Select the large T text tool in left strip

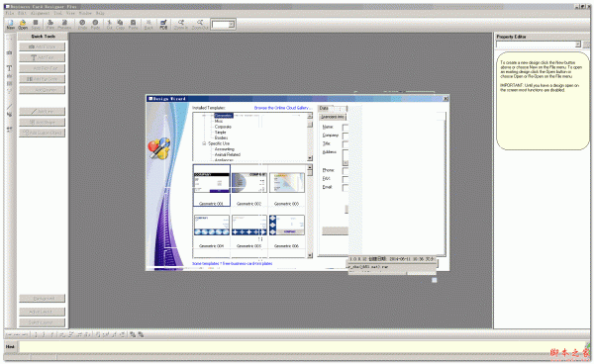point(10,68)
